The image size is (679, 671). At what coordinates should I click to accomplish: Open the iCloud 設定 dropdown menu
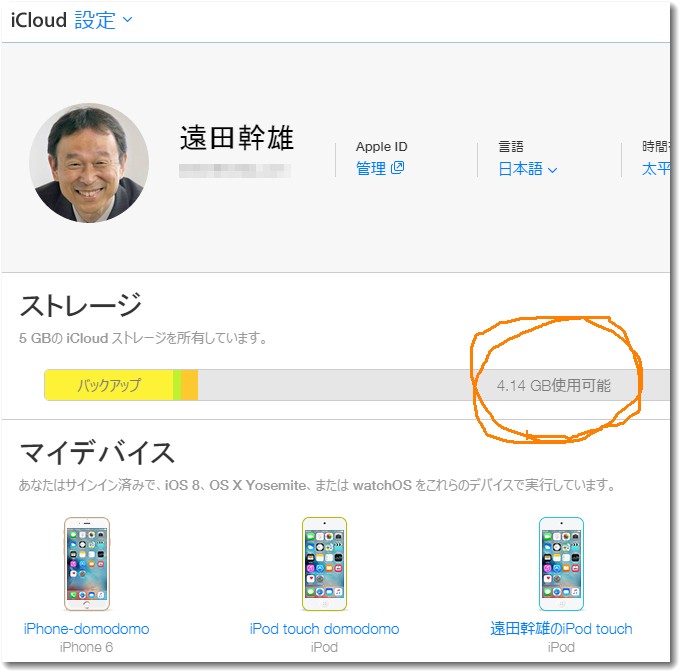pos(103,20)
